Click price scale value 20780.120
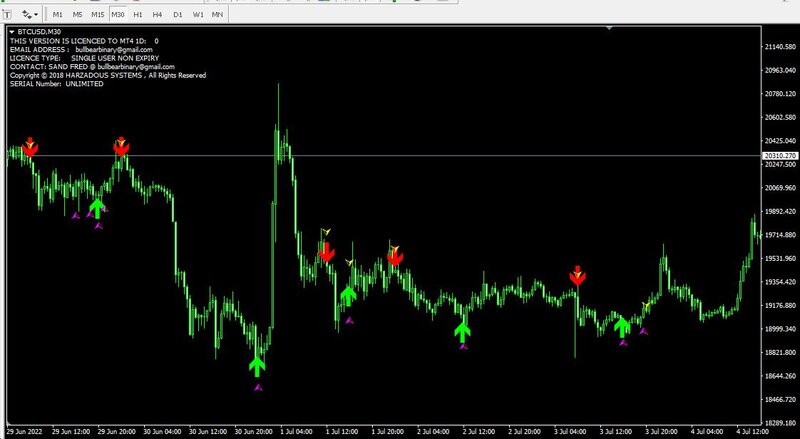Screen dimensions: 800x439 pyautogui.click(x=781, y=93)
